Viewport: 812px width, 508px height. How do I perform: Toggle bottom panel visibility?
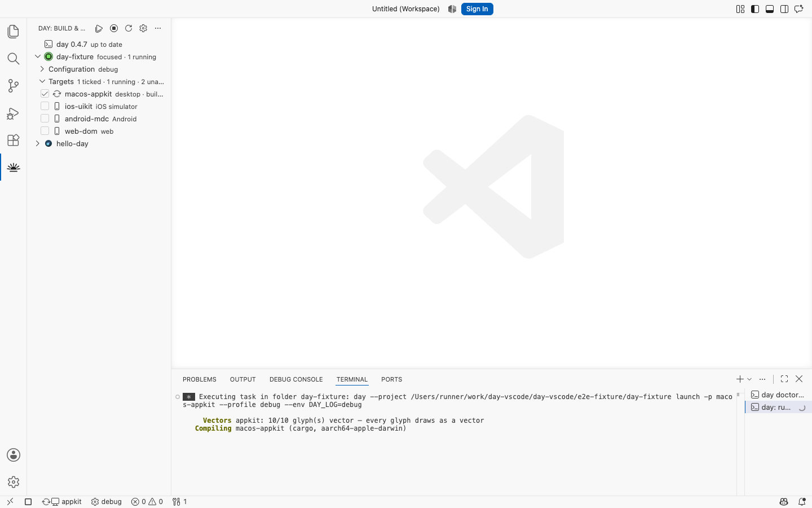[770, 9]
